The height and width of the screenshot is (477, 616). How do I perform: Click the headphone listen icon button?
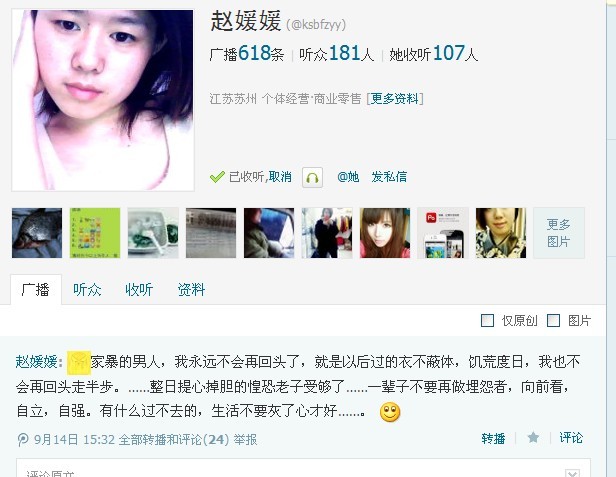click(312, 177)
